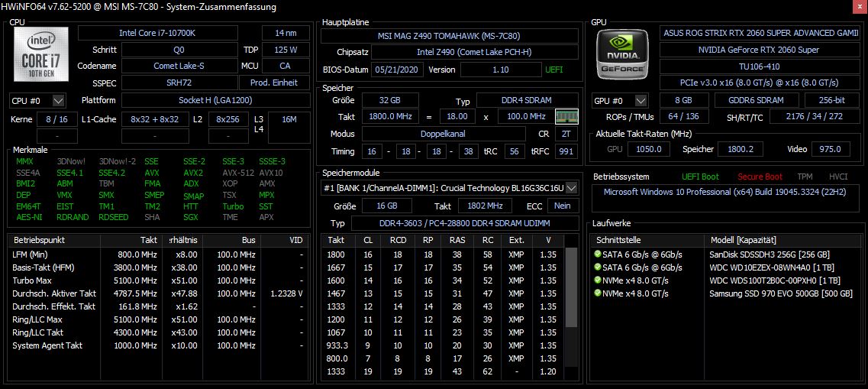
Task: Click the SGX feature label
Action: coord(190,217)
